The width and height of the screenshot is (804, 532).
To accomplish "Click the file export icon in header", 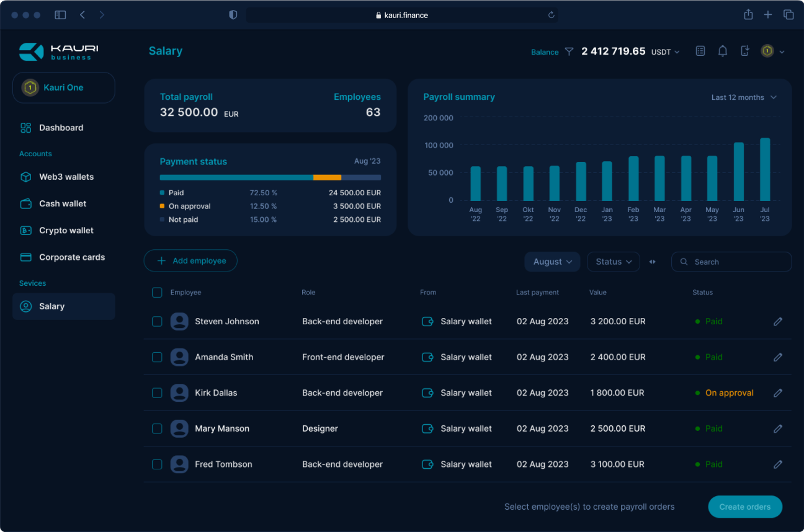I will [745, 51].
